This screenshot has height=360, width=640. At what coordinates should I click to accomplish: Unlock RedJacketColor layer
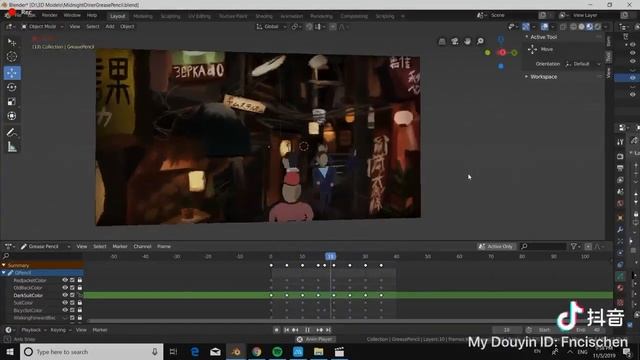(x=80, y=280)
